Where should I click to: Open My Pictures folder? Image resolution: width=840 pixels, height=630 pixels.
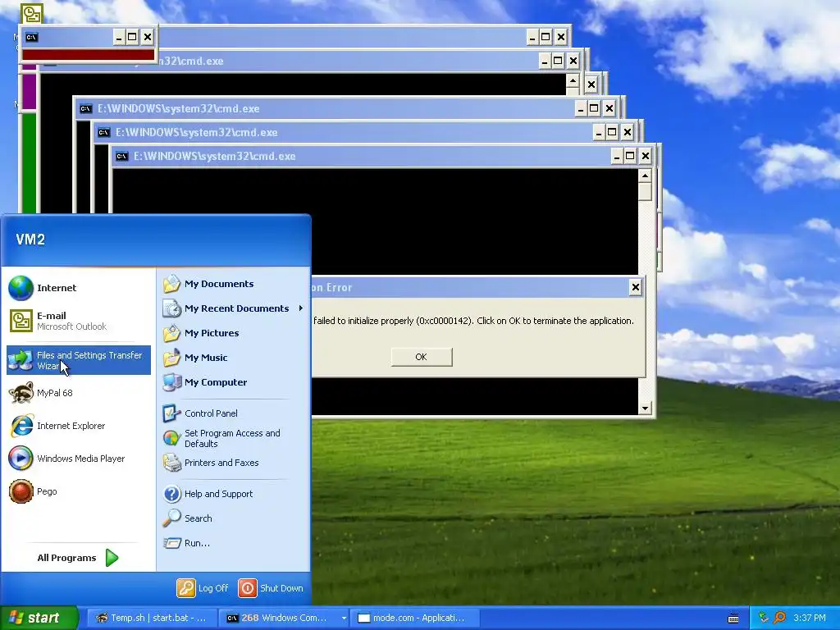pos(233,333)
